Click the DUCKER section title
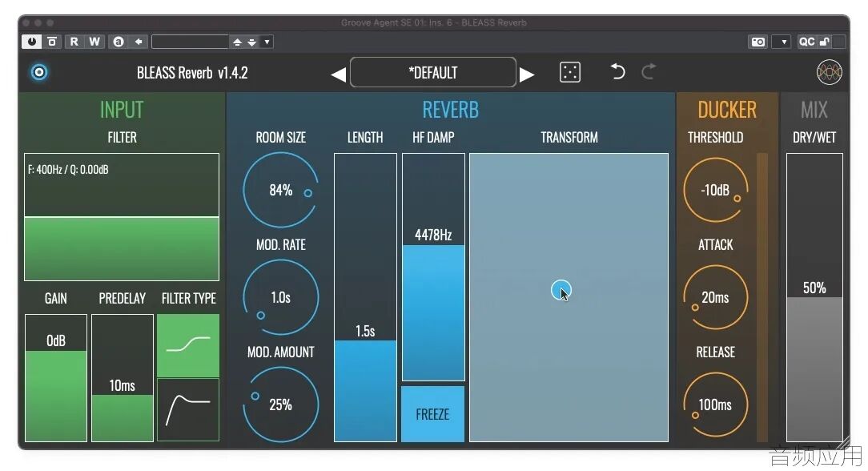The width and height of the screenshot is (868, 471). (727, 110)
